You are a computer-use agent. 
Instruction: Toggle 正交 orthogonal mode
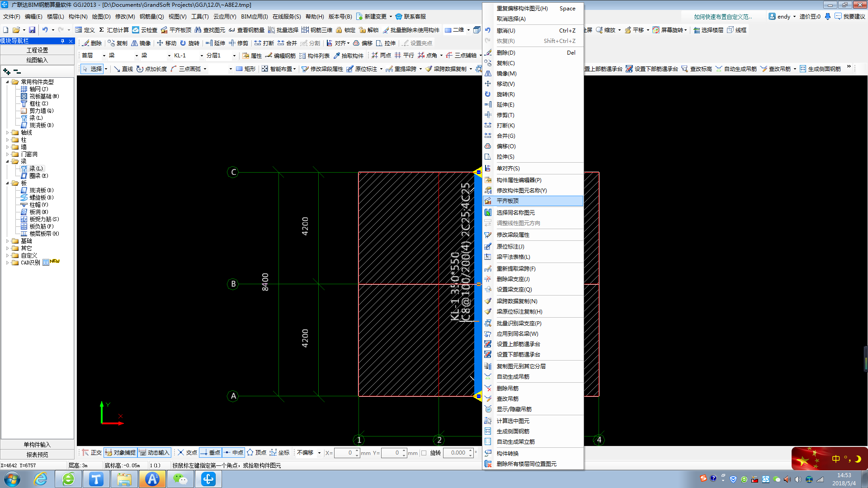pyautogui.click(x=92, y=452)
